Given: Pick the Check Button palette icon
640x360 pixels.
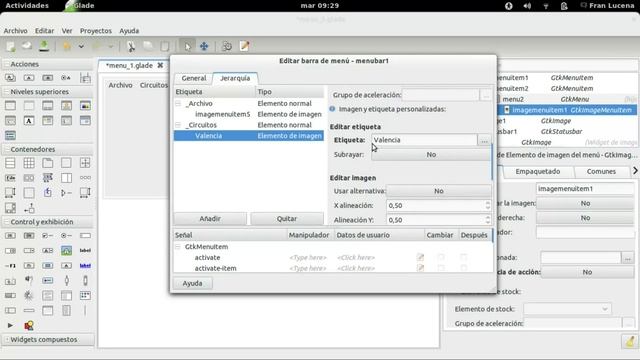Looking at the screenshot, I should [48, 236].
